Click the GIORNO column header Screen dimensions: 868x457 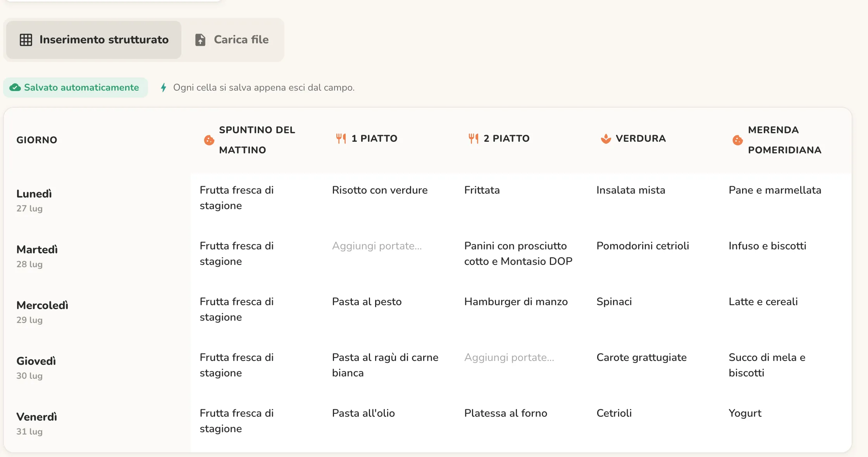click(x=37, y=140)
